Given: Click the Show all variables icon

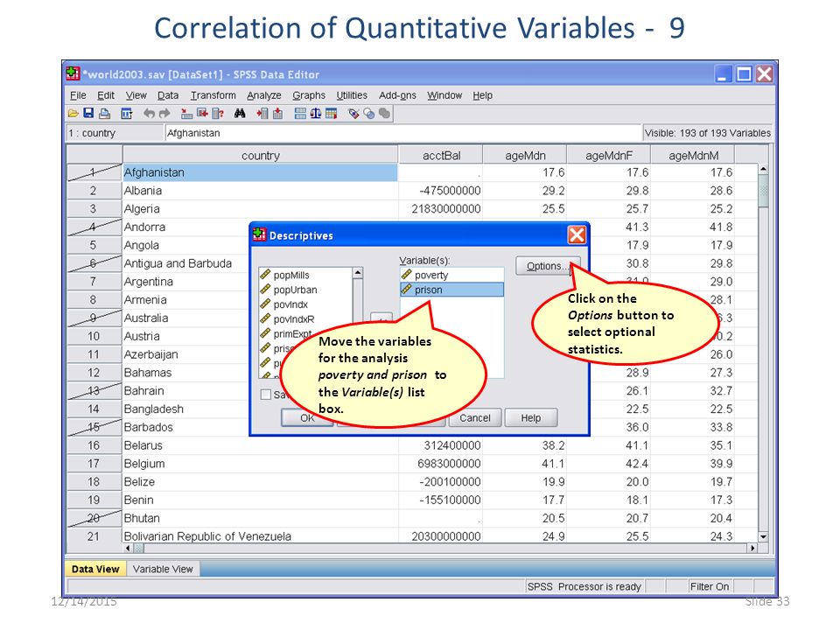Looking at the screenshot, I should (x=384, y=113).
